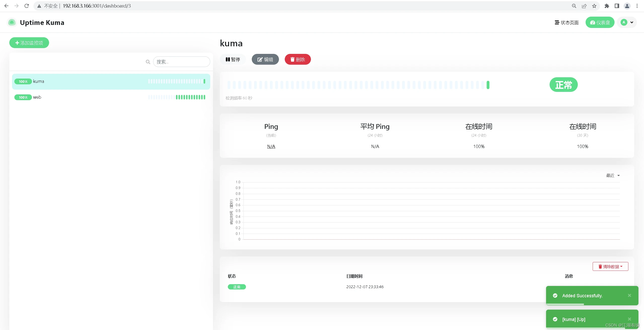The height and width of the screenshot is (330, 644).
Task: Click timestamp 2022-12-07 23:33:46
Action: (x=365, y=287)
